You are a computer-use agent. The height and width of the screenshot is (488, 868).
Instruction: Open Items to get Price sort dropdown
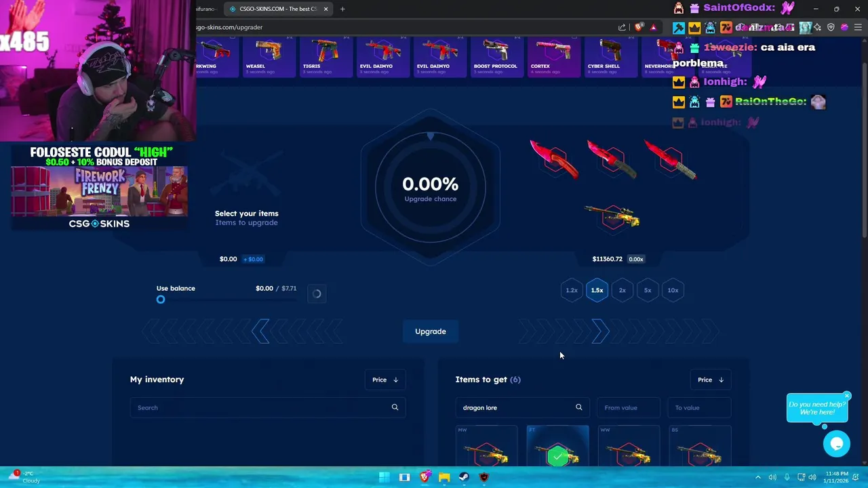(x=711, y=380)
